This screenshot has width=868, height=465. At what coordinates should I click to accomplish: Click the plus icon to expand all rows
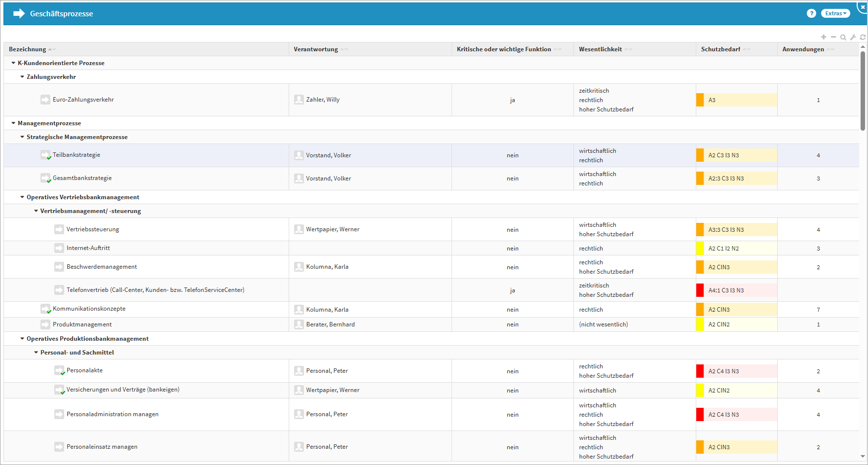(x=824, y=37)
